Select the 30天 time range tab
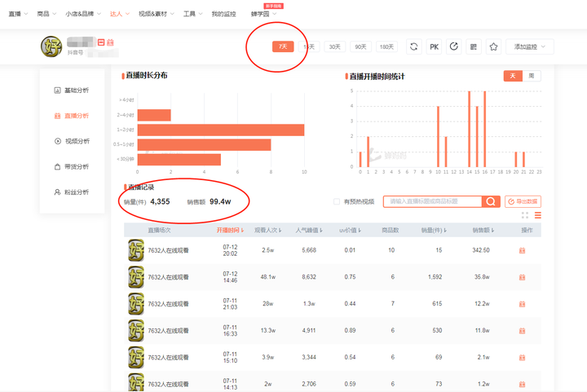587x392 pixels. 335,46
